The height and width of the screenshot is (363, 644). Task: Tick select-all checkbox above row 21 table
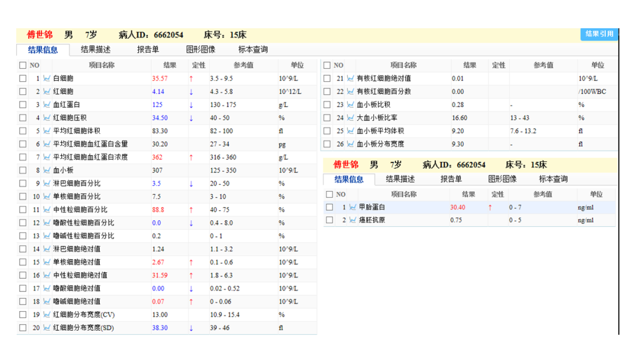pos(327,65)
